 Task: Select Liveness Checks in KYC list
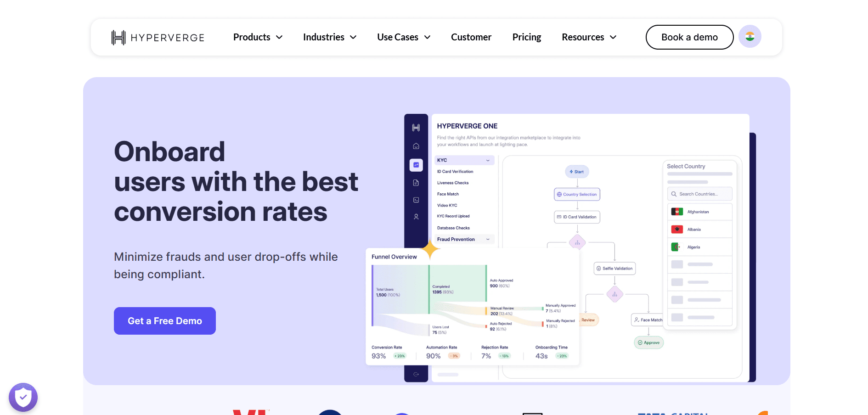tap(453, 183)
